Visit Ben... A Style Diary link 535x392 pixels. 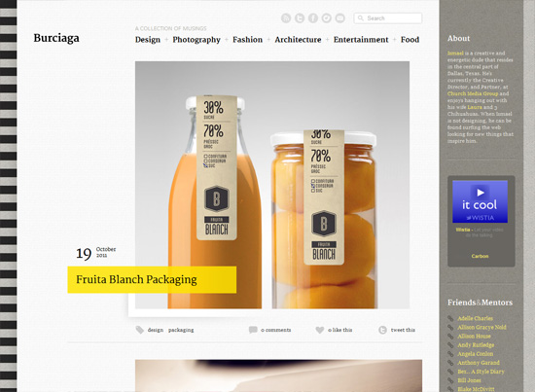(481, 372)
